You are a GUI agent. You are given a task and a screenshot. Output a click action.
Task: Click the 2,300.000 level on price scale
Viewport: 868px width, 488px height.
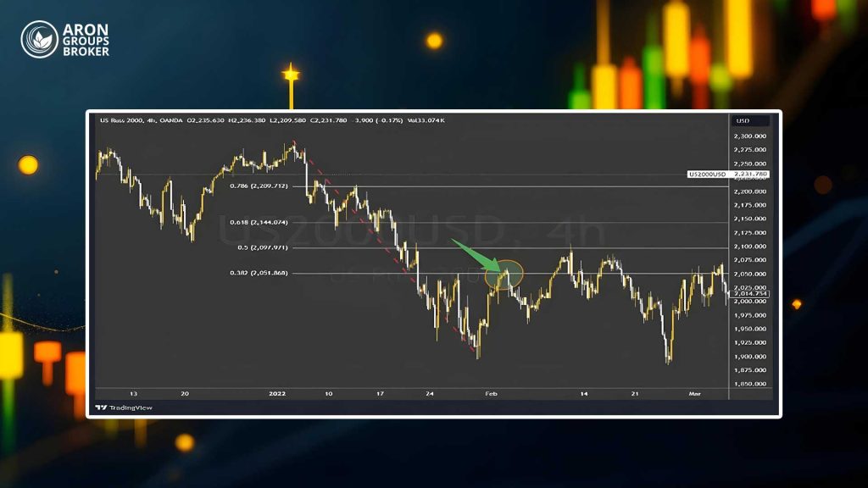pyautogui.click(x=750, y=136)
